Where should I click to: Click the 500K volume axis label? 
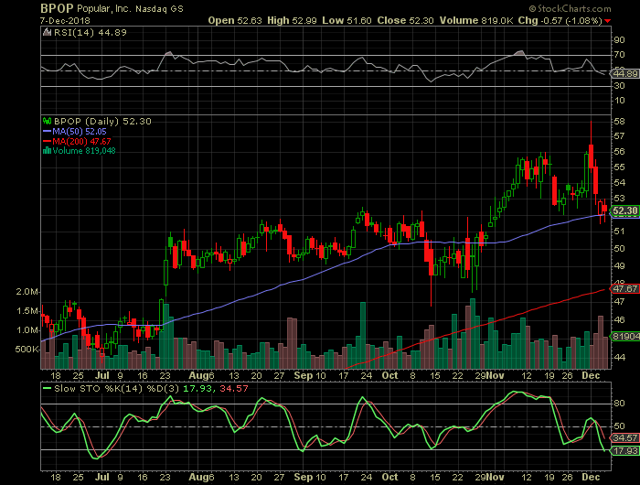(x=27, y=349)
